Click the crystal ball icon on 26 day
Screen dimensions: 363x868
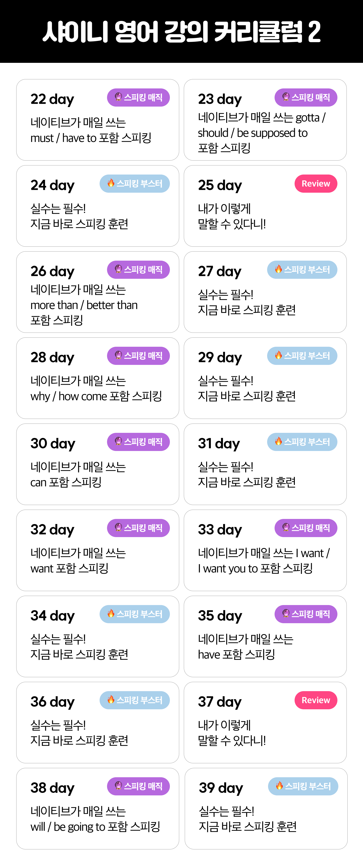point(118,269)
